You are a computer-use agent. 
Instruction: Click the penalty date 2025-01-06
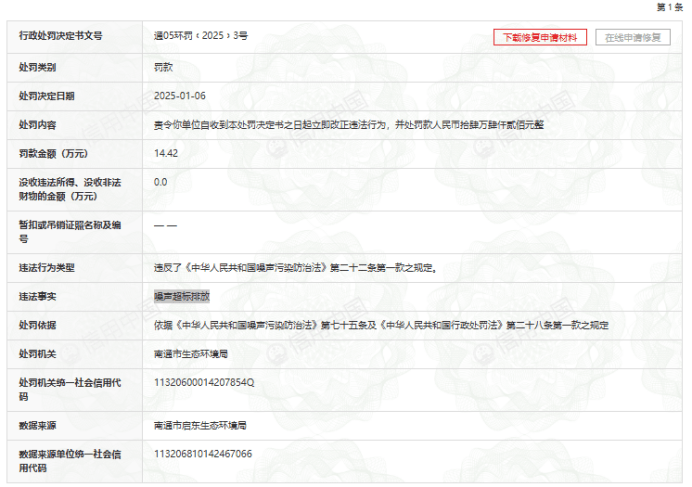click(179, 96)
